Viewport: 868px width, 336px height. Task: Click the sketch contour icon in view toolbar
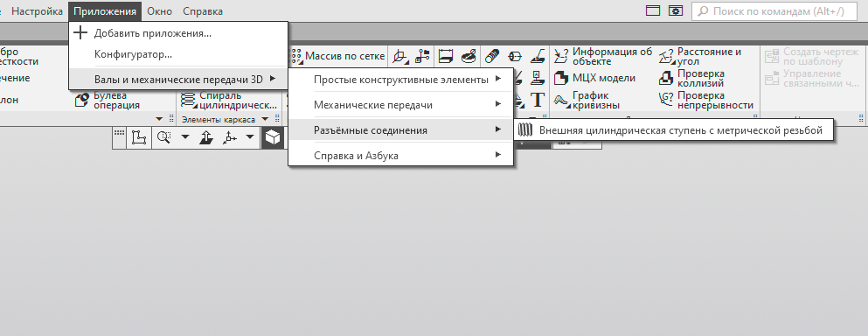[138, 137]
